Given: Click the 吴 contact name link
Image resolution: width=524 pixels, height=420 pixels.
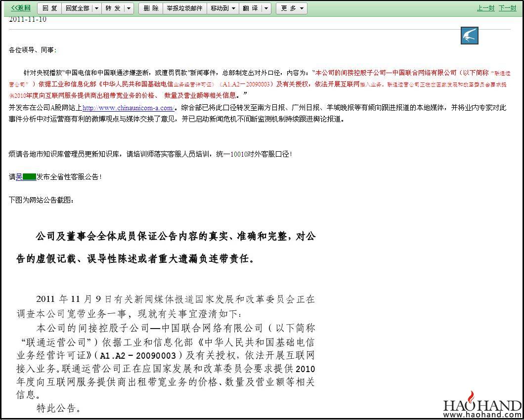Looking at the screenshot, I should pyautogui.click(x=26, y=177).
